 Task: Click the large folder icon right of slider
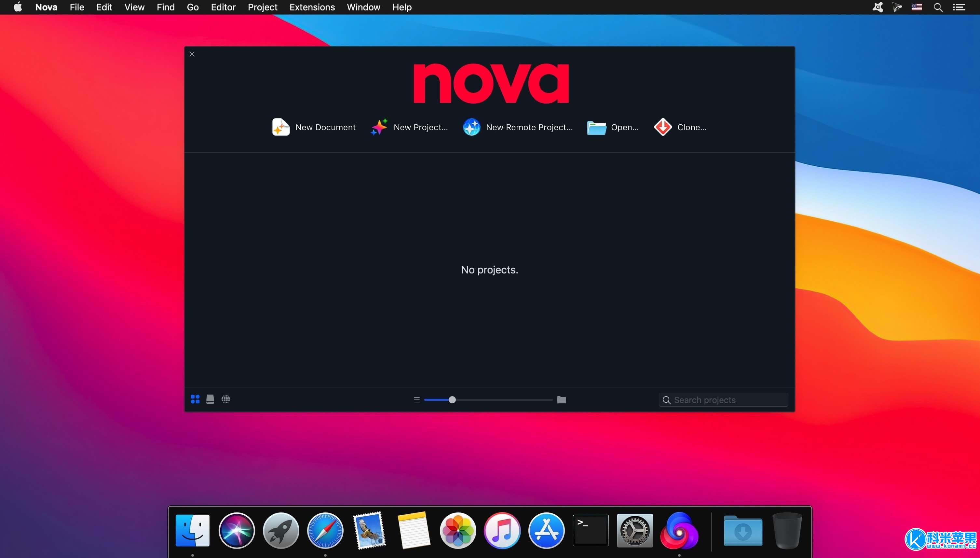click(x=561, y=400)
